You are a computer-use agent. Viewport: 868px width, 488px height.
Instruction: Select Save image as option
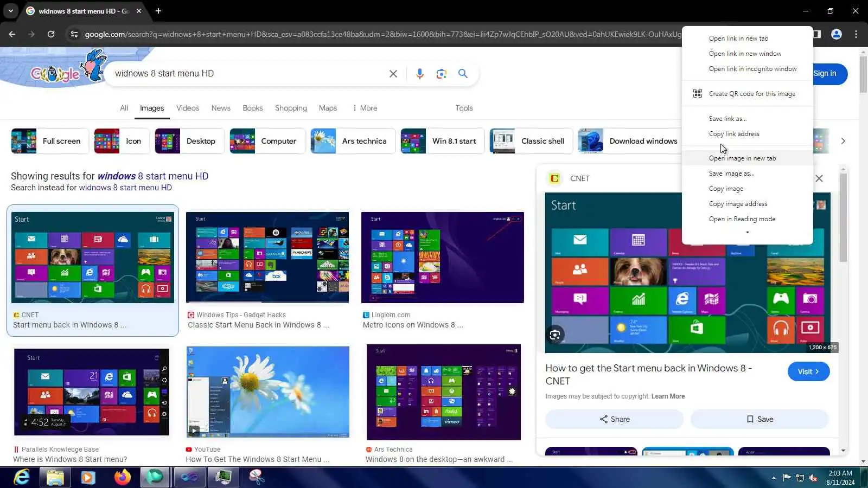tap(748, 174)
